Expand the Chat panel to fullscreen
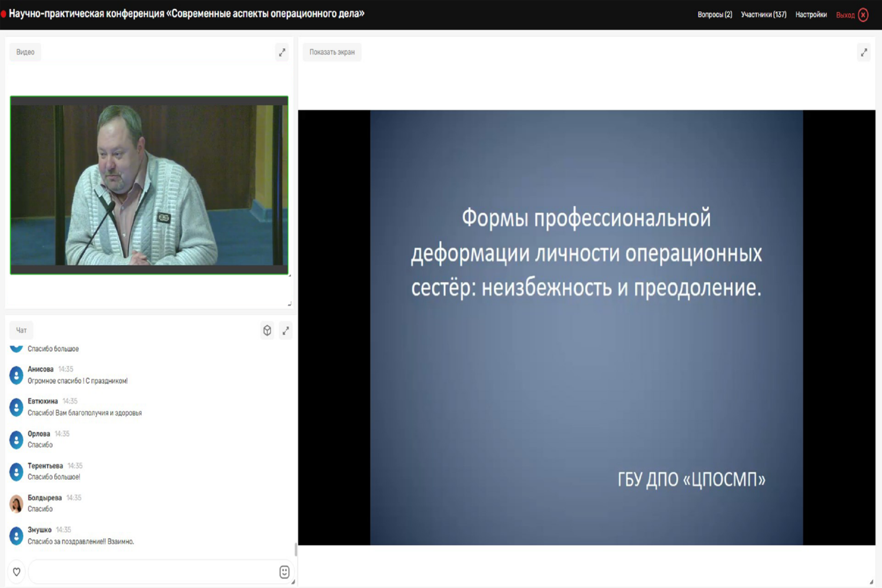 (x=286, y=330)
